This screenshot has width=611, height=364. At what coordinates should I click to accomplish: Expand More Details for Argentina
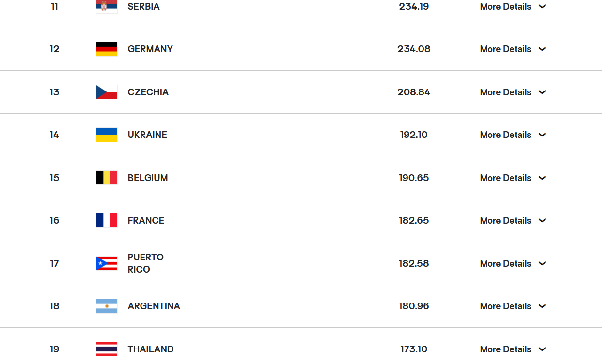pyautogui.click(x=513, y=306)
